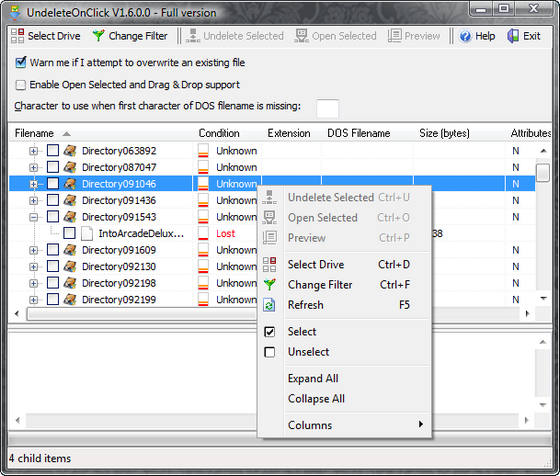
Task: Open Change Filter from the toolbar
Action: [x=130, y=36]
